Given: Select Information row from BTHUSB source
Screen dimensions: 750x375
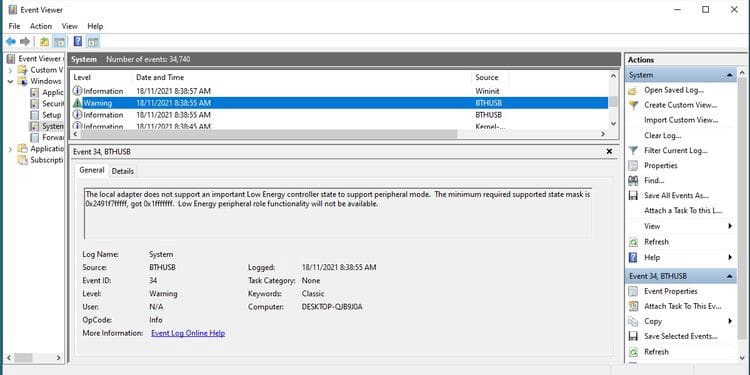Looking at the screenshot, I should 339,115.
